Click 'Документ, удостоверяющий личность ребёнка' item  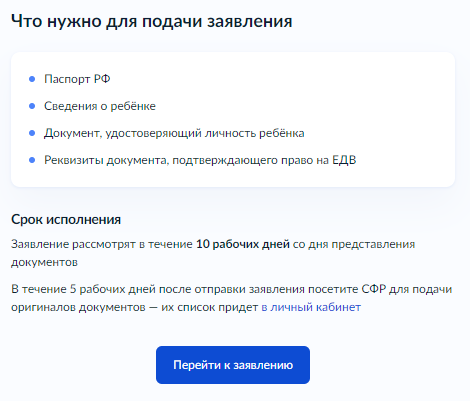174,133
